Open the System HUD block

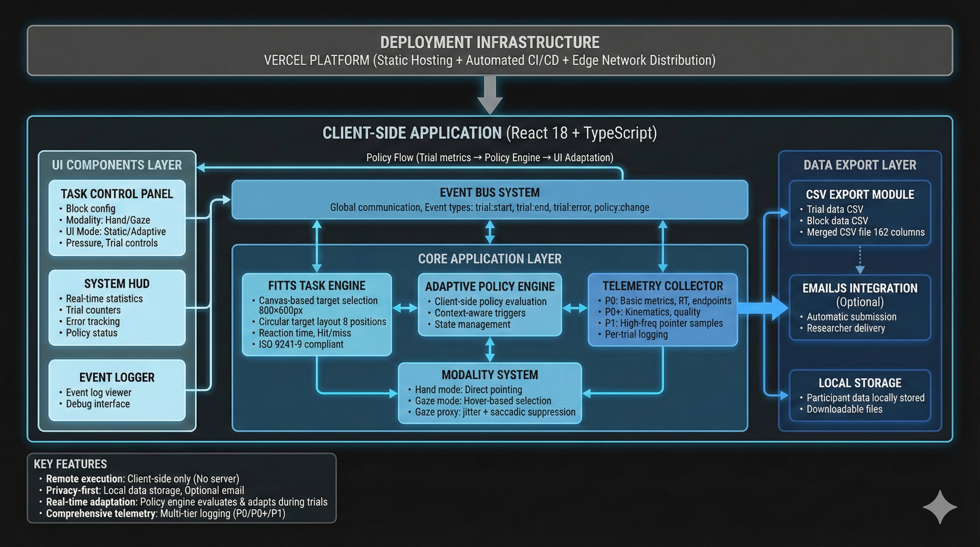(x=117, y=308)
